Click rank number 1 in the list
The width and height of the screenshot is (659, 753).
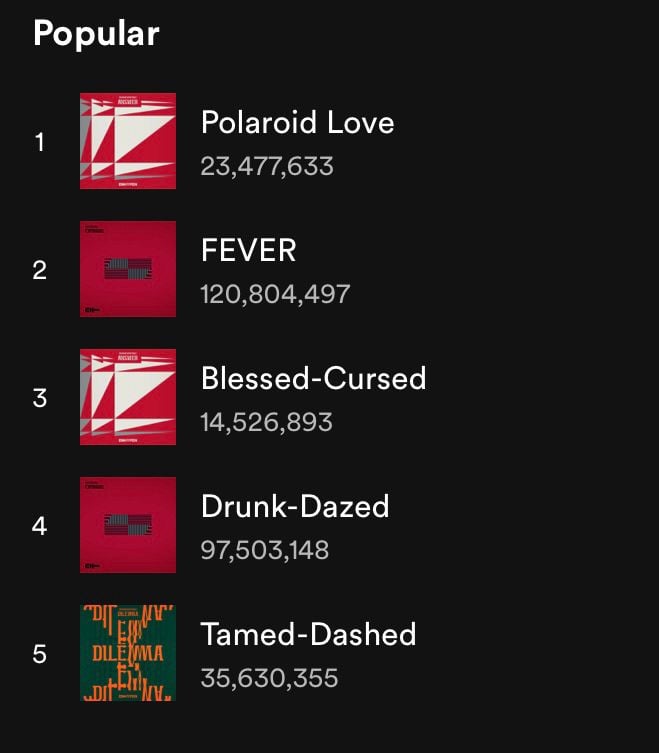(x=40, y=142)
